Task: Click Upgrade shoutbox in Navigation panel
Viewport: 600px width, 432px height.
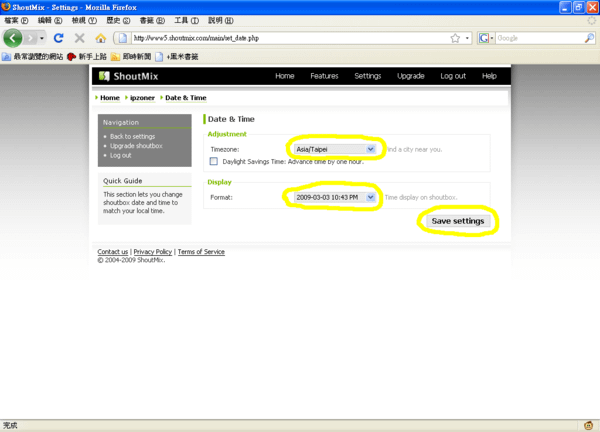Action: click(136, 146)
